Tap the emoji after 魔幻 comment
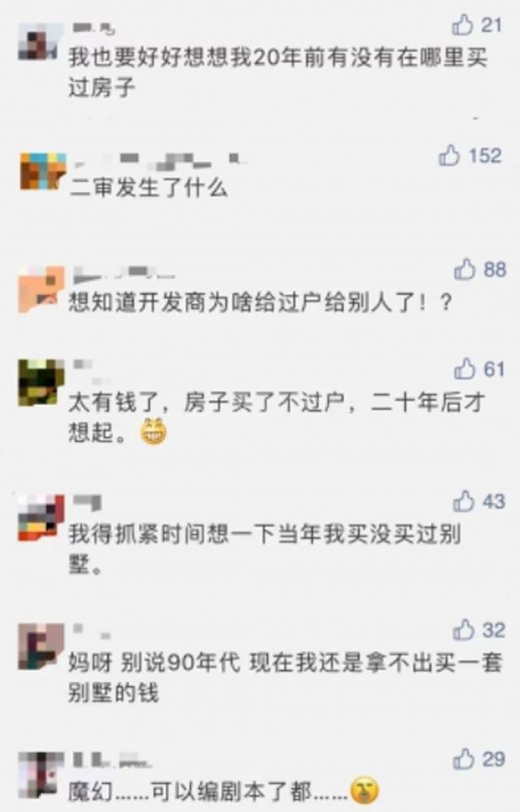Screen dimensions: 520x812 click(x=365, y=790)
